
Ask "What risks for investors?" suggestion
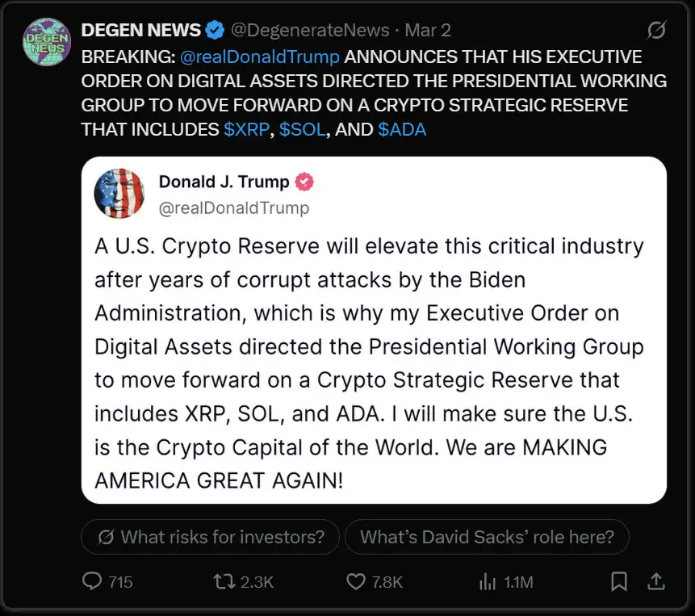point(210,537)
